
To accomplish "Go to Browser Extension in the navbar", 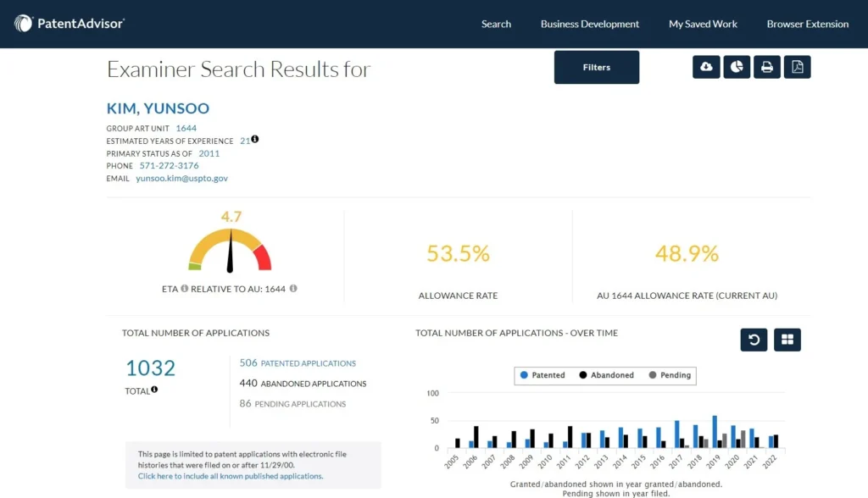I will tap(807, 25).
